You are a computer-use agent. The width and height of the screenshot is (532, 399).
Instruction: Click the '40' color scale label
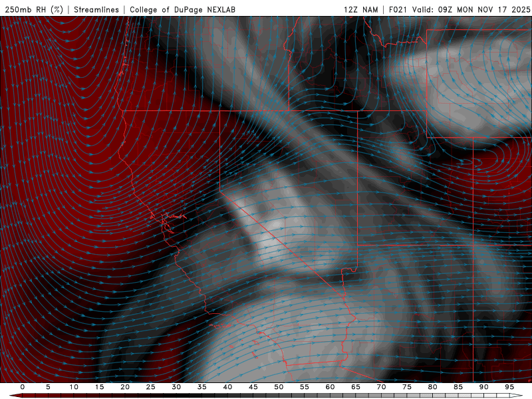[227, 387]
